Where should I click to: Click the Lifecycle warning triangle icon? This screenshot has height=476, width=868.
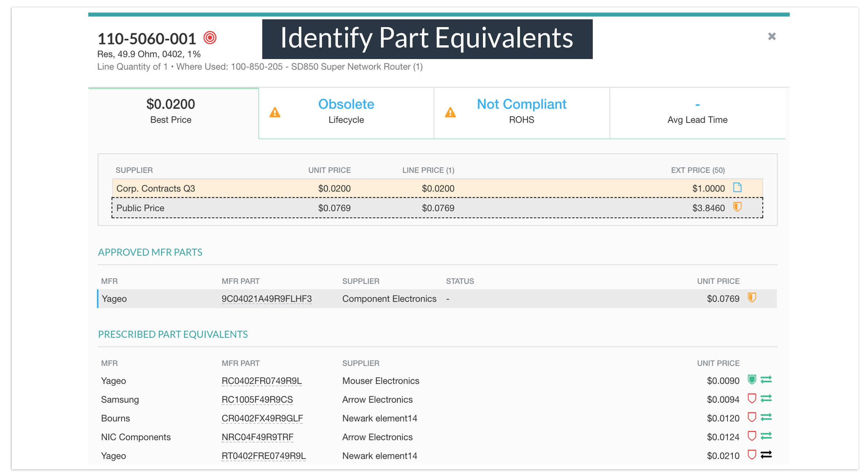pyautogui.click(x=275, y=112)
